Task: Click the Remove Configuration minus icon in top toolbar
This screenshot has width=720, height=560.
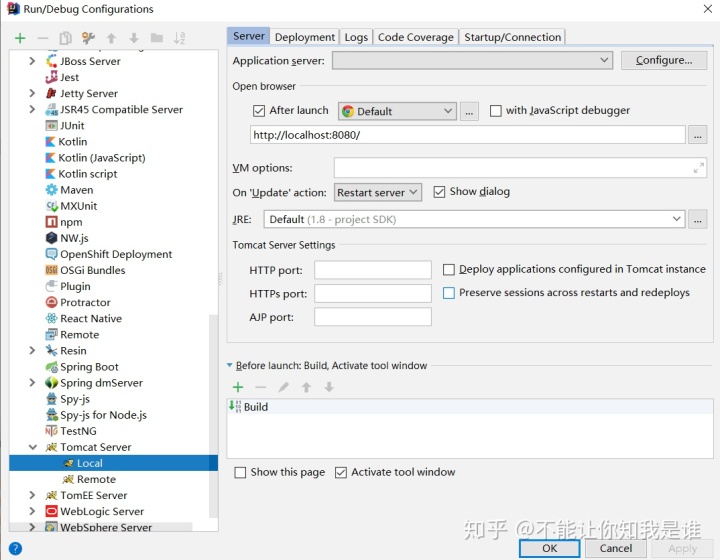Action: [43, 38]
